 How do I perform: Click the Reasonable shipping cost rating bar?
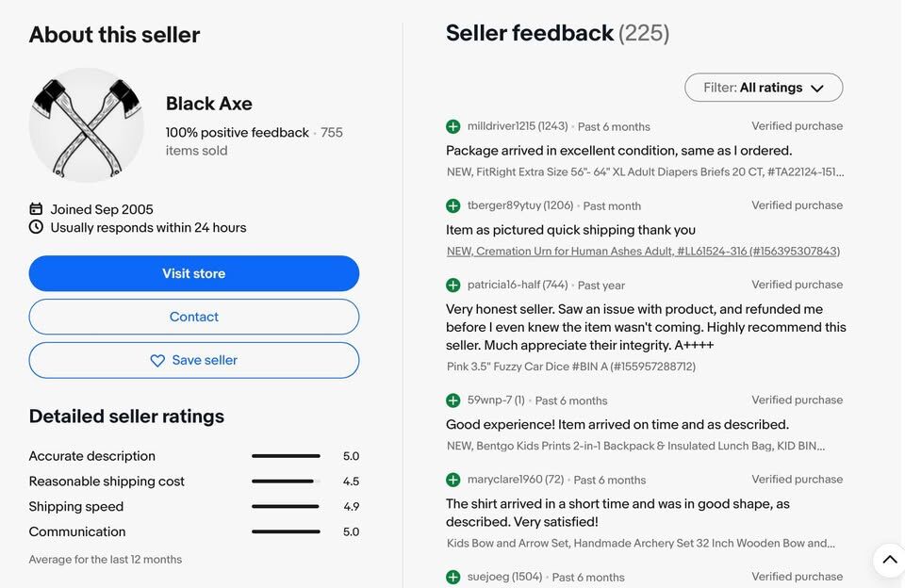pyautogui.click(x=286, y=482)
